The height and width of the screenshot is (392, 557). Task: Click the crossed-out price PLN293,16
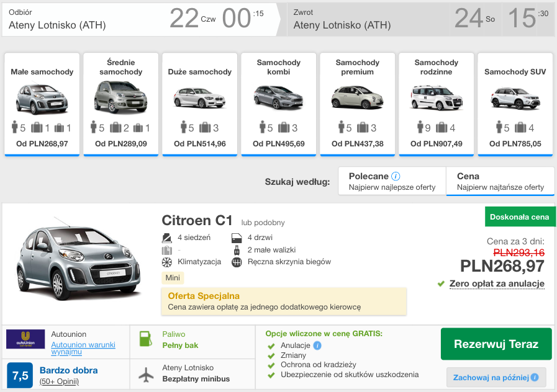(519, 252)
